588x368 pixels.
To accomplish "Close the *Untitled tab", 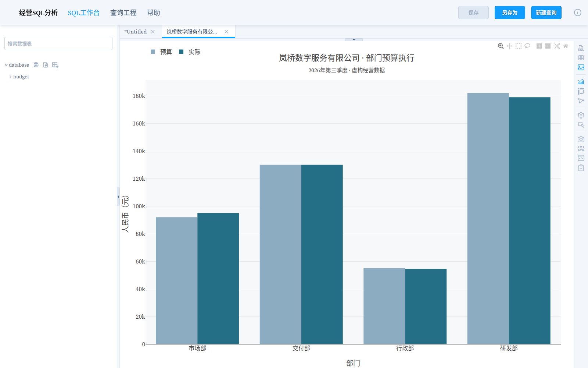I will click(153, 32).
